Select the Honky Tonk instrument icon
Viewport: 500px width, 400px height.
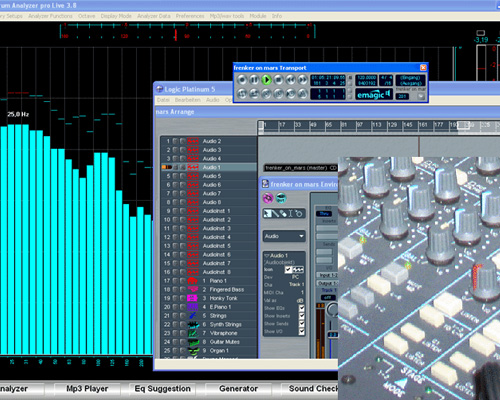click(193, 298)
